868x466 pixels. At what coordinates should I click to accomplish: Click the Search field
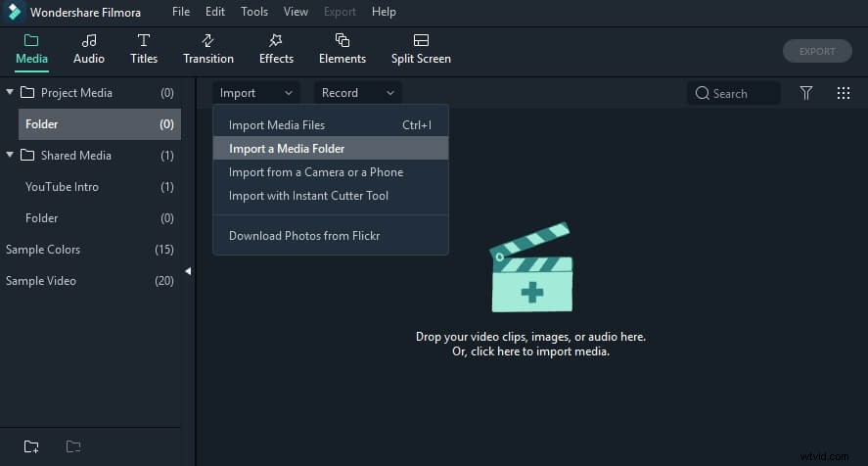coord(734,93)
